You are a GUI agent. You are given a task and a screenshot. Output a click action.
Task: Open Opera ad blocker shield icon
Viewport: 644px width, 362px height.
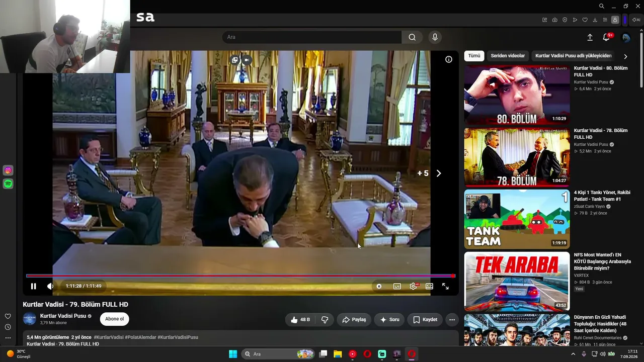point(565,20)
